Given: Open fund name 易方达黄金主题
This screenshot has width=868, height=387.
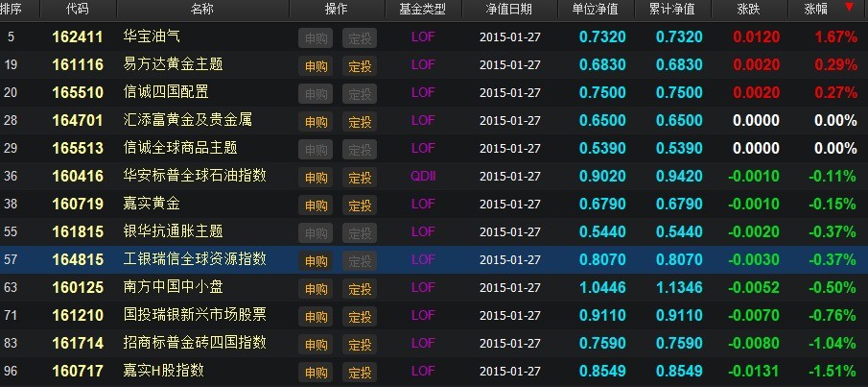Looking at the screenshot, I should pos(173,64).
